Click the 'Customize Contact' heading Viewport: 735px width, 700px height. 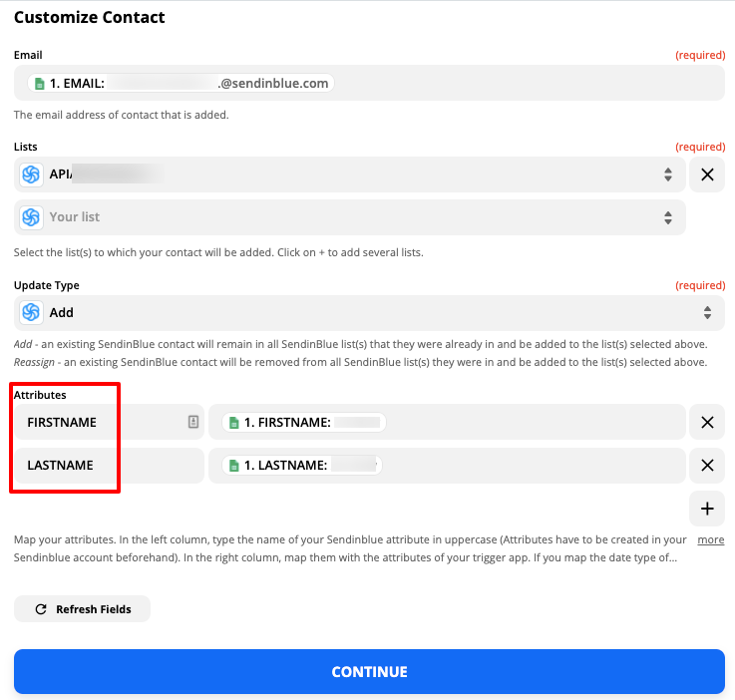click(x=90, y=17)
